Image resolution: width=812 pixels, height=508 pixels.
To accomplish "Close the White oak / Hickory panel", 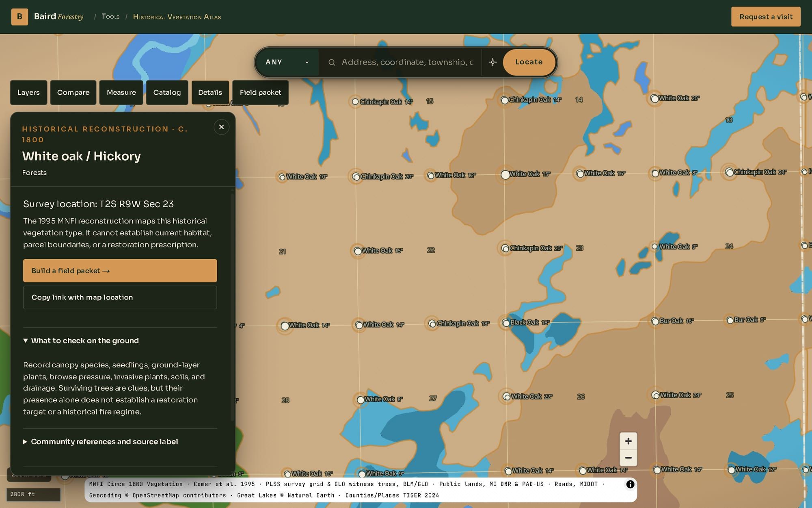I will click(x=221, y=127).
